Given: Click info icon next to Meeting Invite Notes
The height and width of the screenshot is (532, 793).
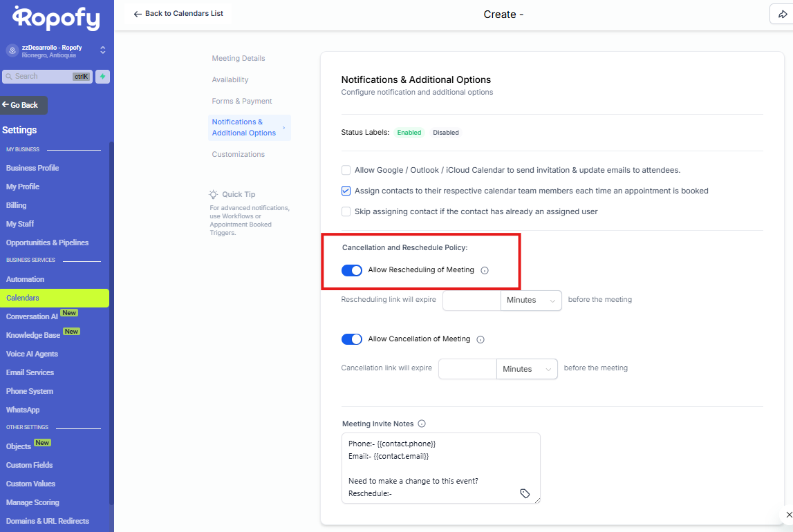Looking at the screenshot, I should [x=422, y=424].
